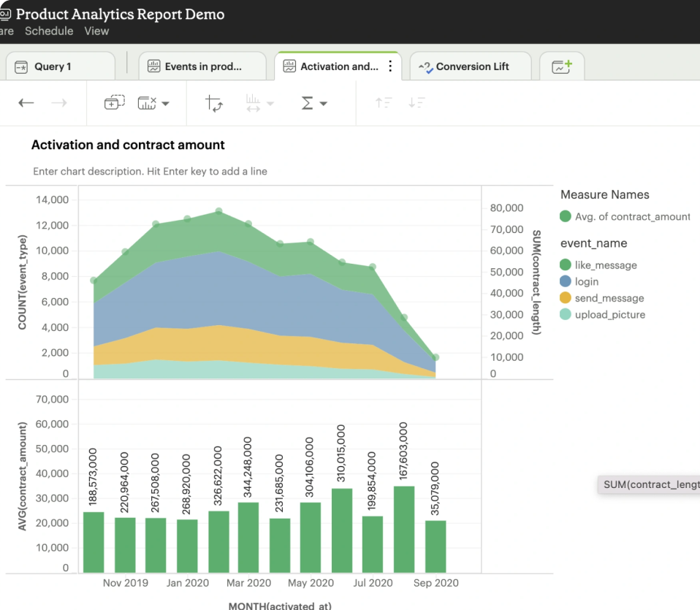Click the Events in prod tab
Screen dimensions: 700x610
(x=202, y=66)
